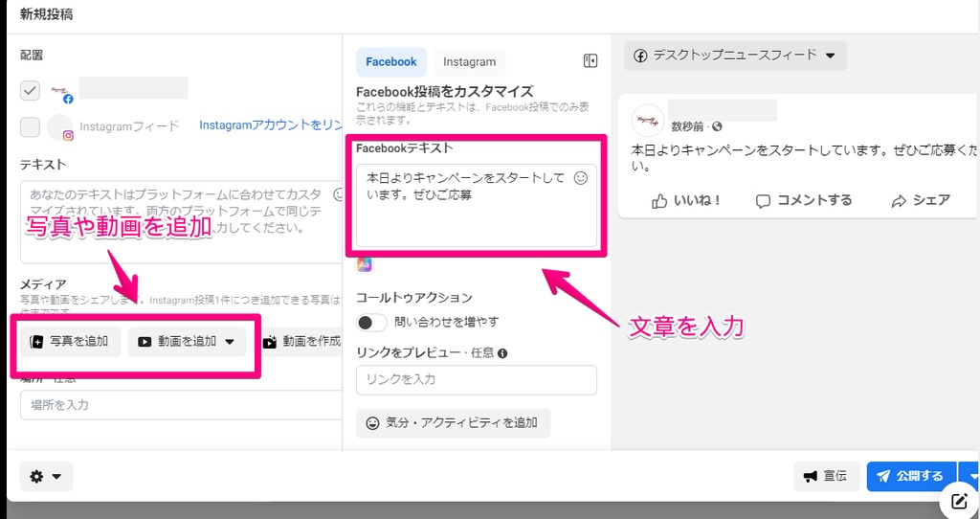The height and width of the screenshot is (519, 980).
Task: Click the 動画を作成 button
Action: pyautogui.click(x=301, y=342)
